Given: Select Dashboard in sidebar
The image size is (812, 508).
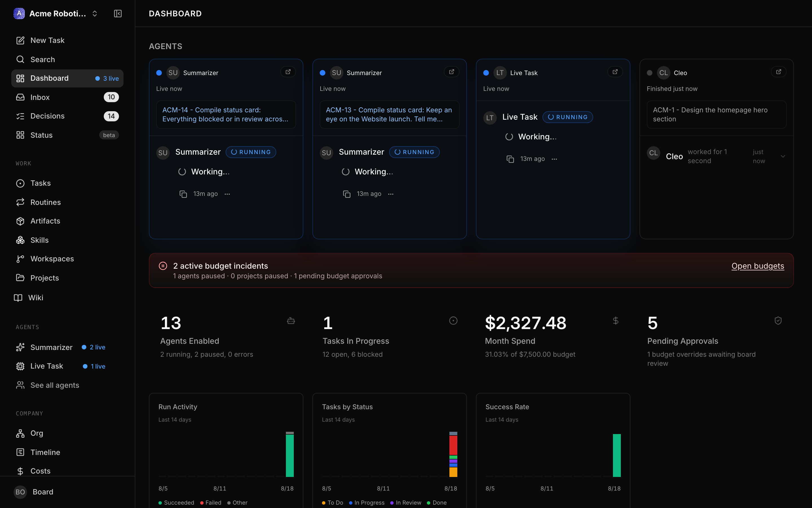Looking at the screenshot, I should [x=67, y=78].
